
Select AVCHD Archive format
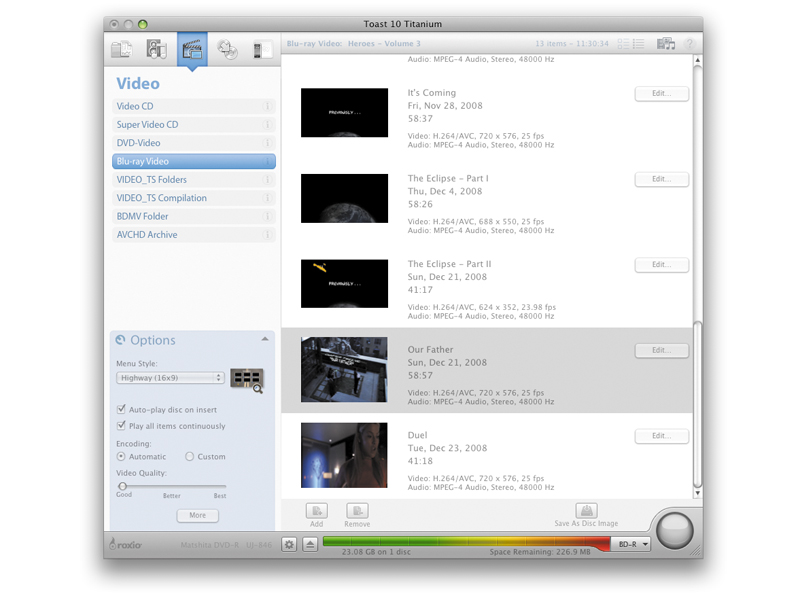193,235
